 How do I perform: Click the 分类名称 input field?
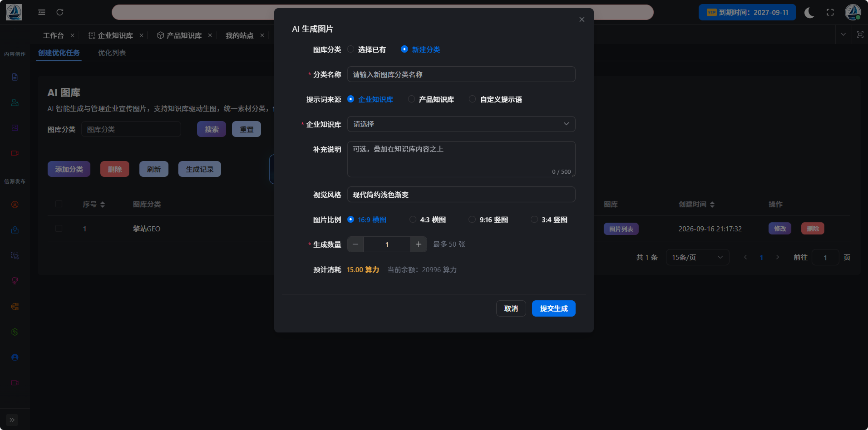coord(461,74)
